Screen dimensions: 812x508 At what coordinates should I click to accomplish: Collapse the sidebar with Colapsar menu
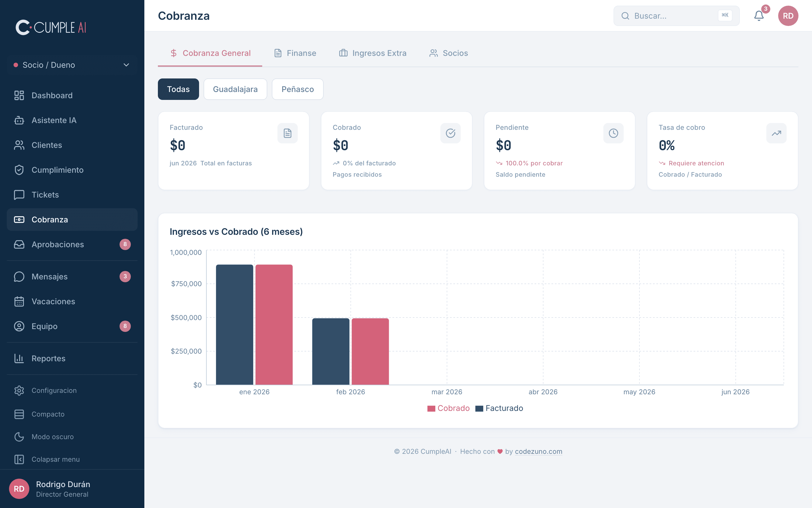[x=72, y=459]
